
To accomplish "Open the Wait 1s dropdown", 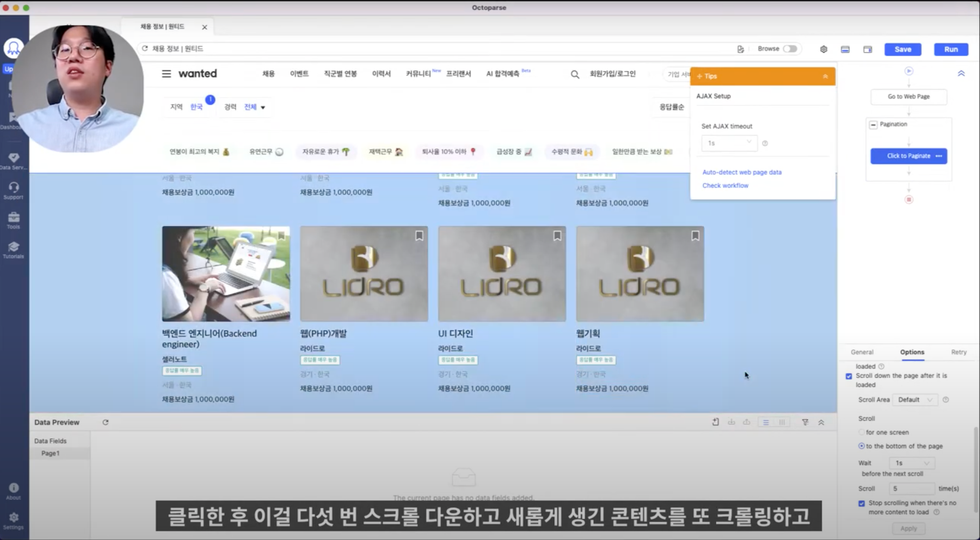I will click(x=912, y=463).
